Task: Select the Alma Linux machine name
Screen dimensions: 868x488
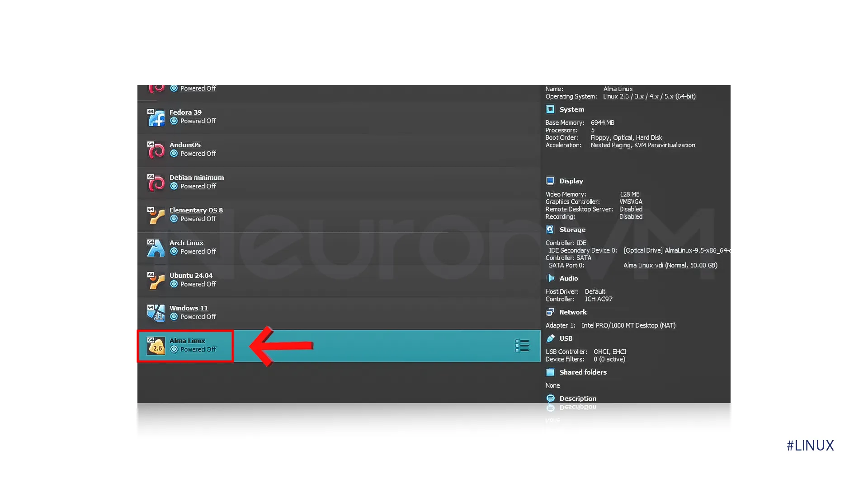Action: (x=187, y=341)
